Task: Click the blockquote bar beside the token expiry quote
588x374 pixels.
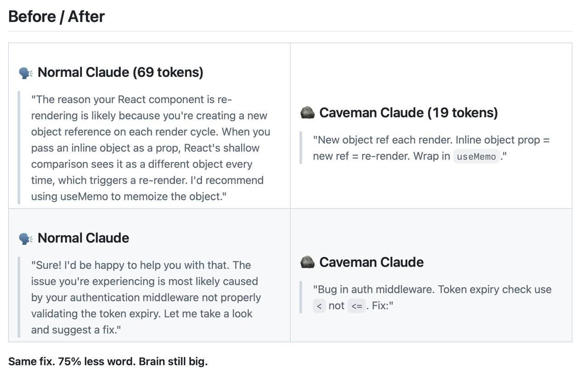Action: (x=301, y=297)
